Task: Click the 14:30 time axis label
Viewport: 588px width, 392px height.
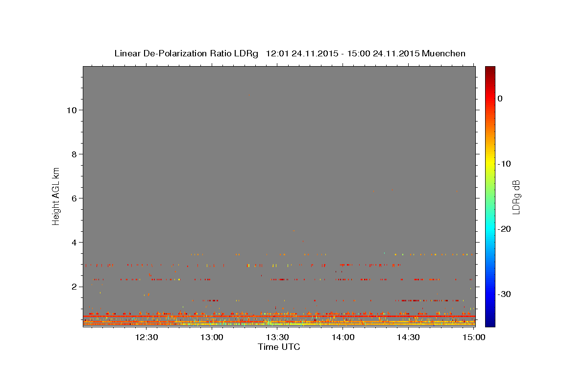Action: [x=408, y=337]
